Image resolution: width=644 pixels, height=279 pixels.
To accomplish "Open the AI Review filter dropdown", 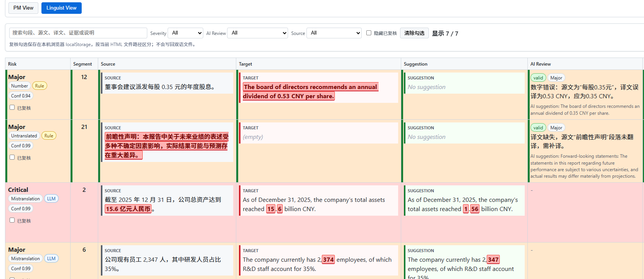I will click(258, 33).
